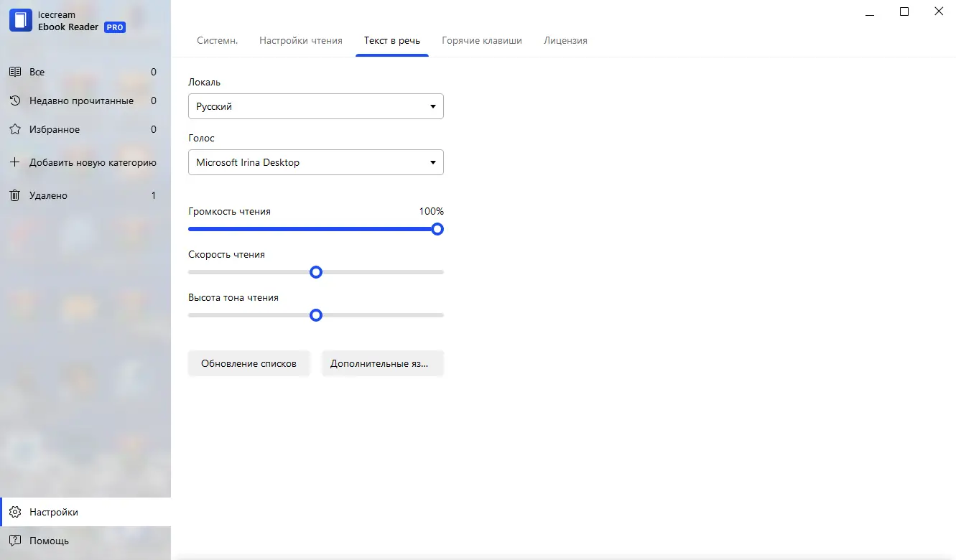
Task: Open the Help question mark icon
Action: (14, 541)
